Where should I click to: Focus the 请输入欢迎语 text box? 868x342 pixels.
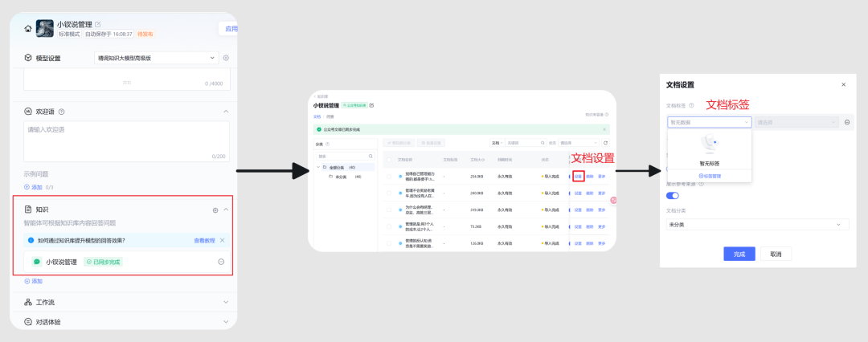click(x=127, y=141)
